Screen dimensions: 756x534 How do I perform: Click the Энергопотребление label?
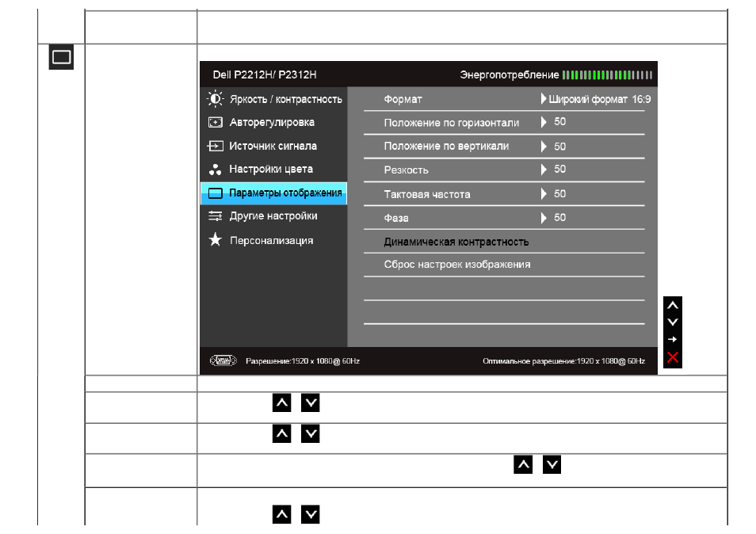tap(509, 74)
